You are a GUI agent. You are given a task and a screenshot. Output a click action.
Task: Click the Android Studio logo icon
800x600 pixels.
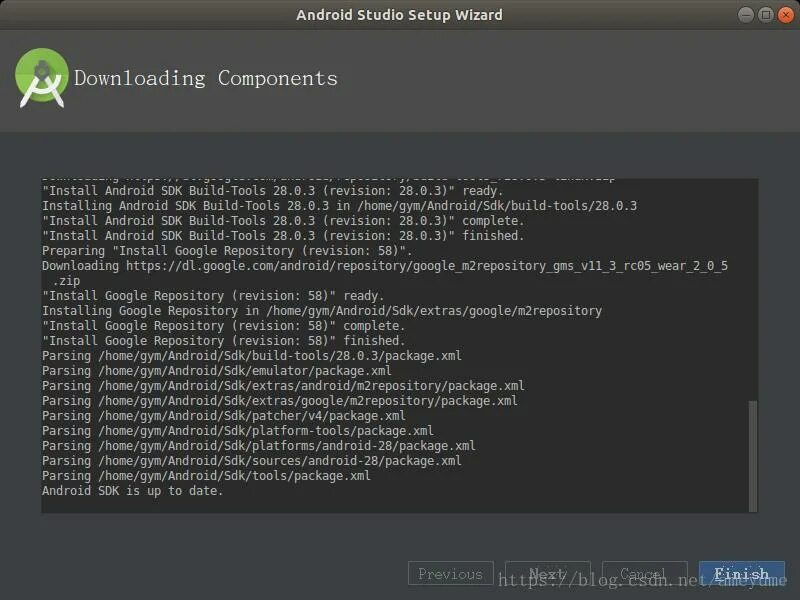click(x=41, y=78)
